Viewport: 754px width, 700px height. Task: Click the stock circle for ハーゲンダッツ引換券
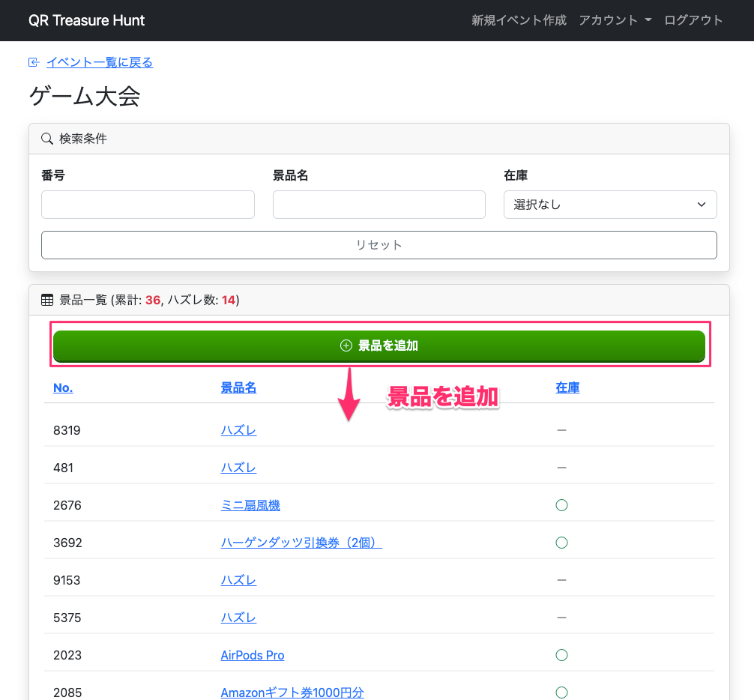[x=561, y=543]
